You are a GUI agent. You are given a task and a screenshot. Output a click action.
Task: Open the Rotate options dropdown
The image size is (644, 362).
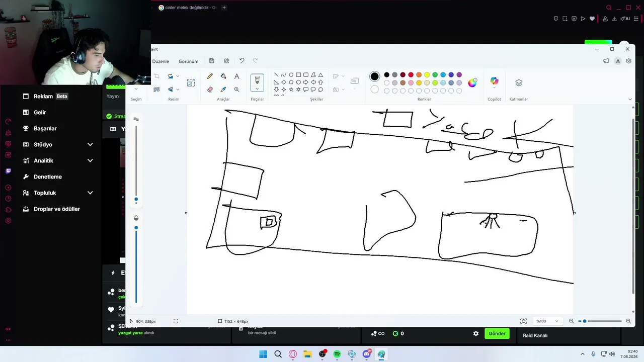point(178,76)
